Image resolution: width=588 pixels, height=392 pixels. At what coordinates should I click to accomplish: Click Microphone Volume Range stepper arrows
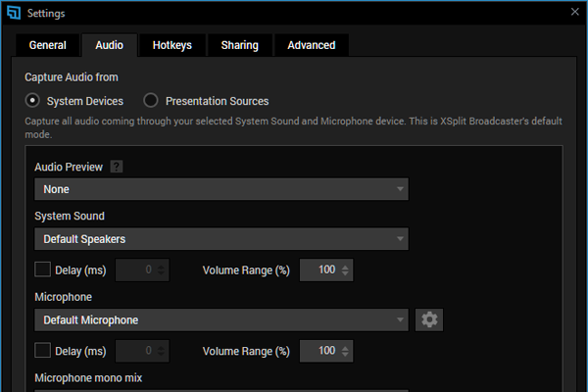click(345, 351)
